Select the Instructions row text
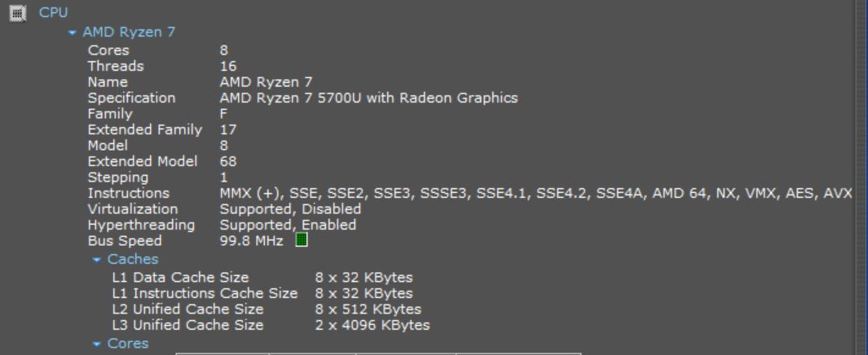 [x=469, y=194]
